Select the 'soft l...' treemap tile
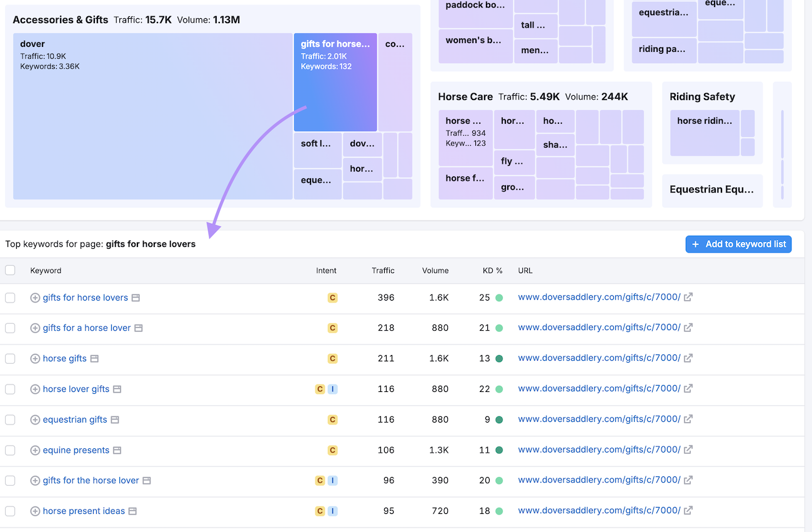The height and width of the screenshot is (532, 812). coord(317,150)
